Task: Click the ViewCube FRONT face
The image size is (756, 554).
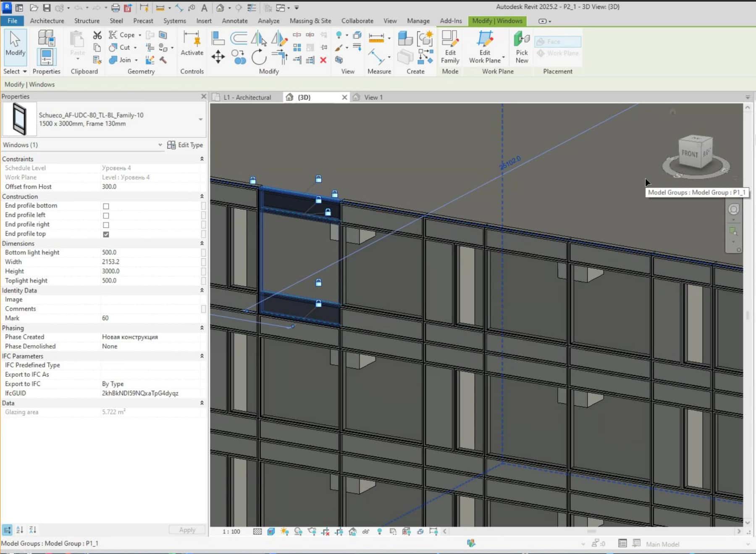Action: click(689, 154)
